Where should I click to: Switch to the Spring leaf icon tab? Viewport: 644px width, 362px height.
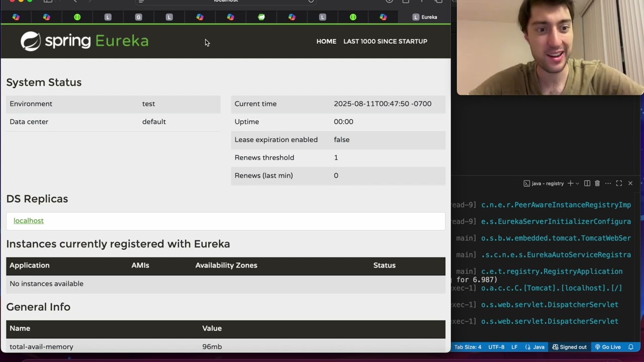click(x=261, y=17)
